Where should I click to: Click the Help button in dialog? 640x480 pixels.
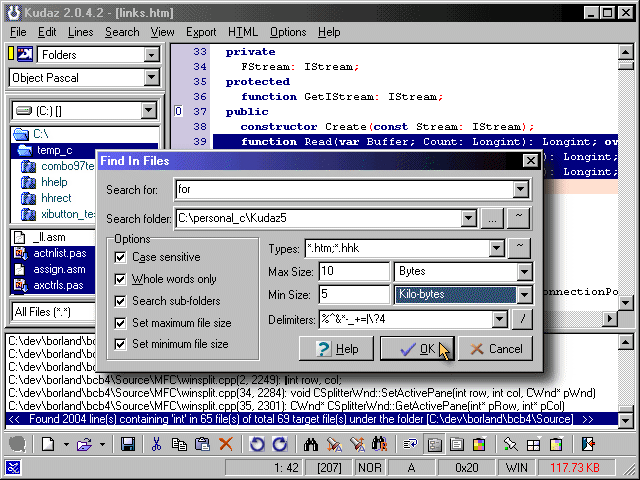coord(336,349)
